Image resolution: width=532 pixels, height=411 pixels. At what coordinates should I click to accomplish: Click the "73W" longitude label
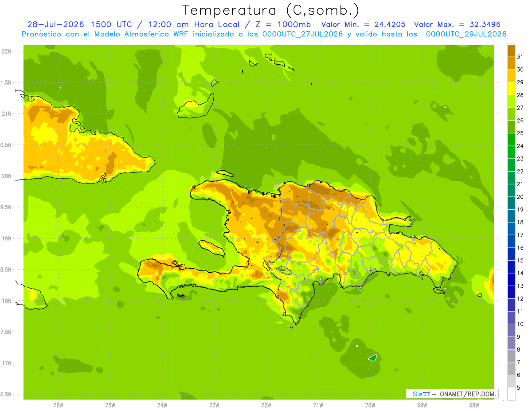coord(214,405)
